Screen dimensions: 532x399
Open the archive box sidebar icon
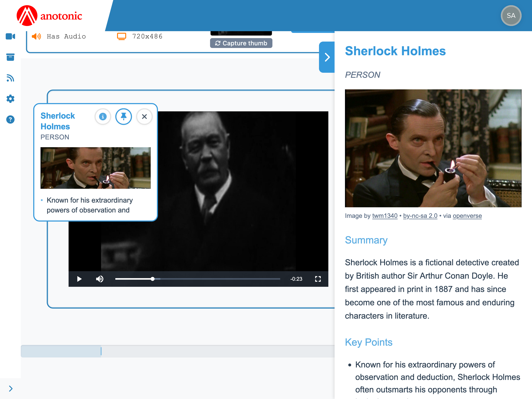coord(10,57)
